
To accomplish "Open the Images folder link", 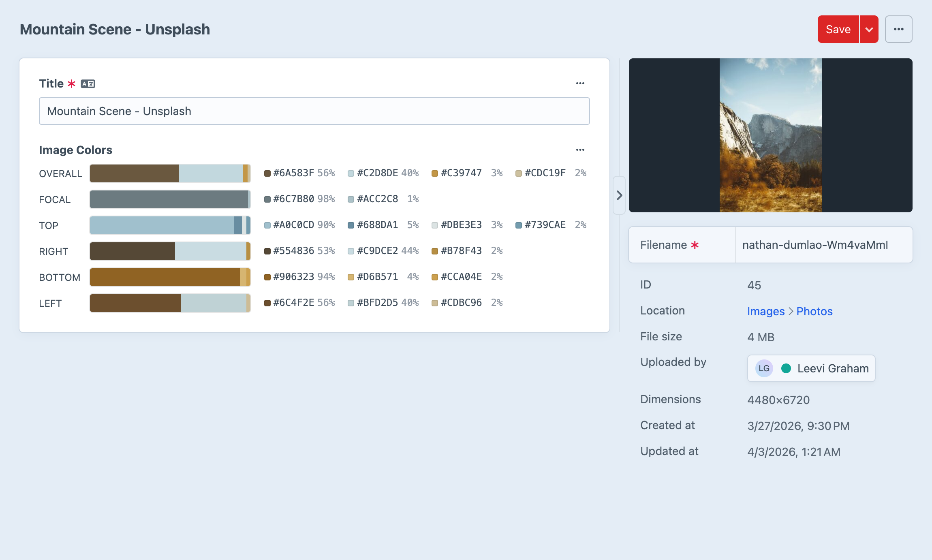I will (765, 311).
